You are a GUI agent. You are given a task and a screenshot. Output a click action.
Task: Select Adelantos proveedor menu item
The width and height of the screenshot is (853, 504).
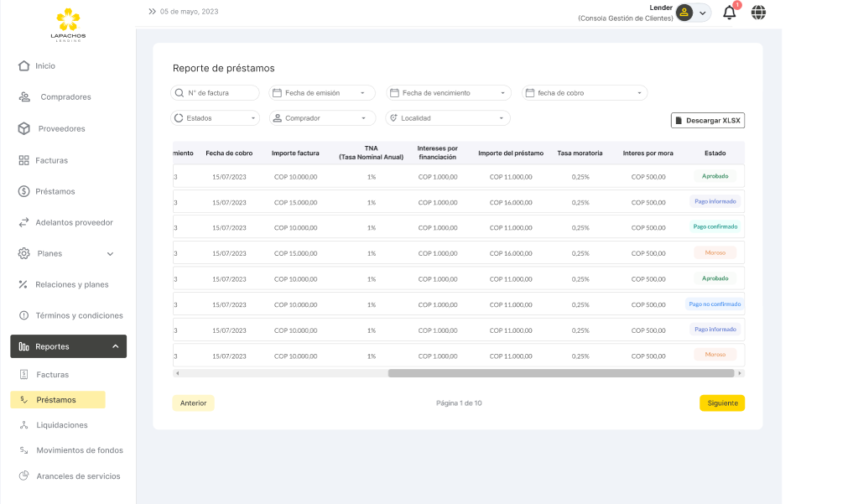74,223
